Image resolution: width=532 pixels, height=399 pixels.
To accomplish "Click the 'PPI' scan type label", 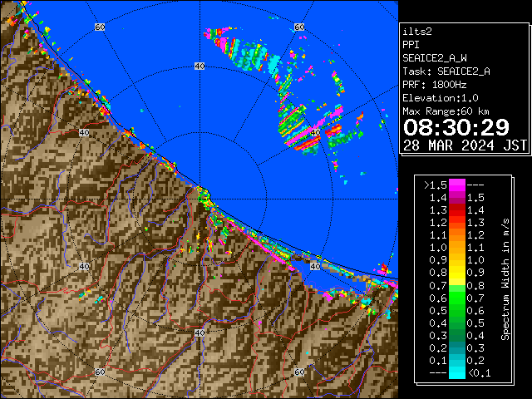I will pyautogui.click(x=411, y=45).
